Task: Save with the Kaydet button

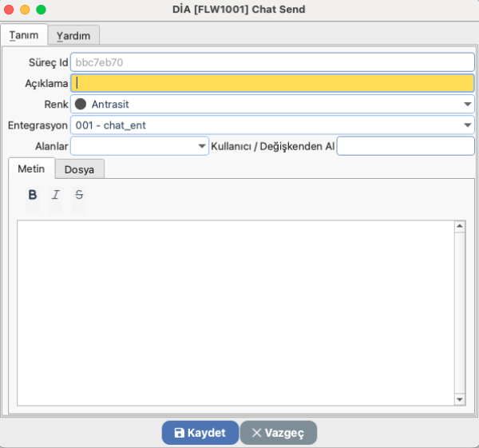Action: click(200, 433)
